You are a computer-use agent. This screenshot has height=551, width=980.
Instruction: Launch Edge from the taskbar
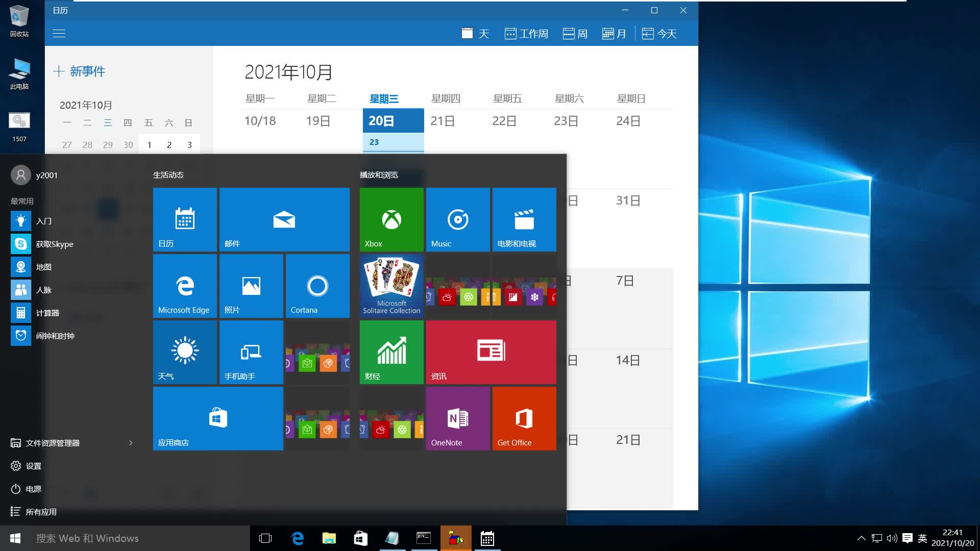(x=298, y=538)
